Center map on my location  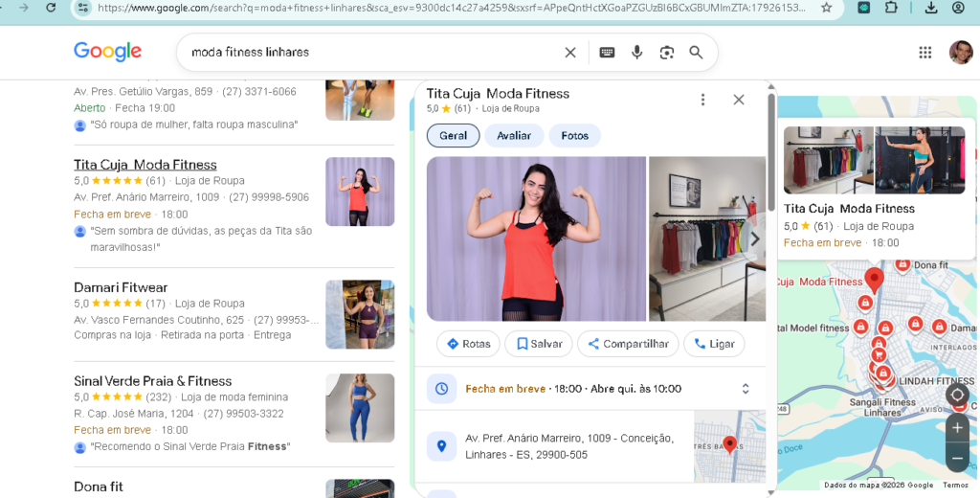pos(957,395)
